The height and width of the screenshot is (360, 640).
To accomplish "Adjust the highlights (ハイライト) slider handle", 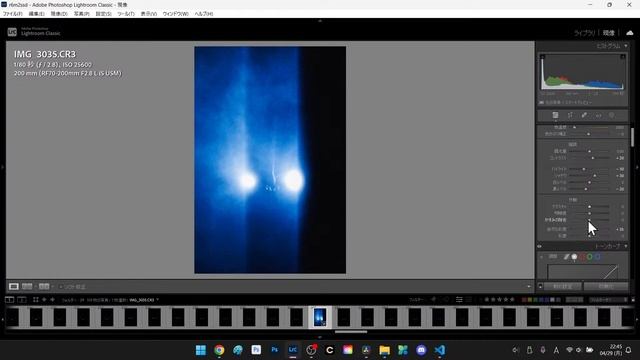I will click(x=584, y=169).
